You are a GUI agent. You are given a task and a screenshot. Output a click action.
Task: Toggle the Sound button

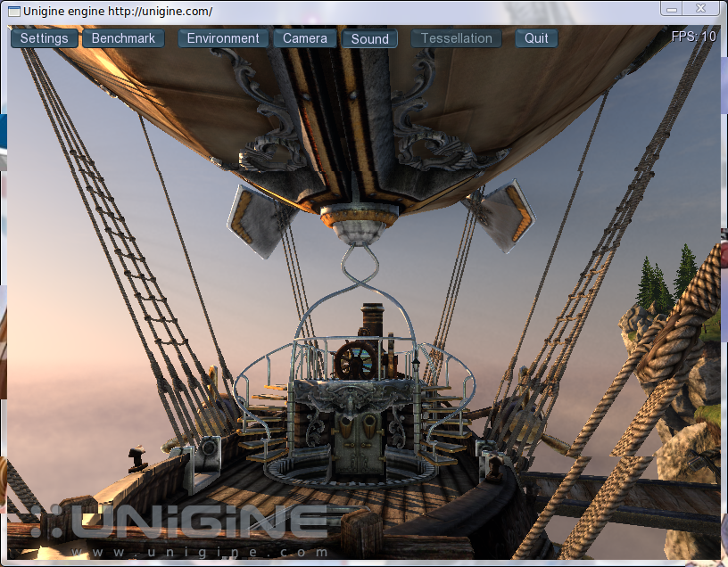[x=369, y=38]
